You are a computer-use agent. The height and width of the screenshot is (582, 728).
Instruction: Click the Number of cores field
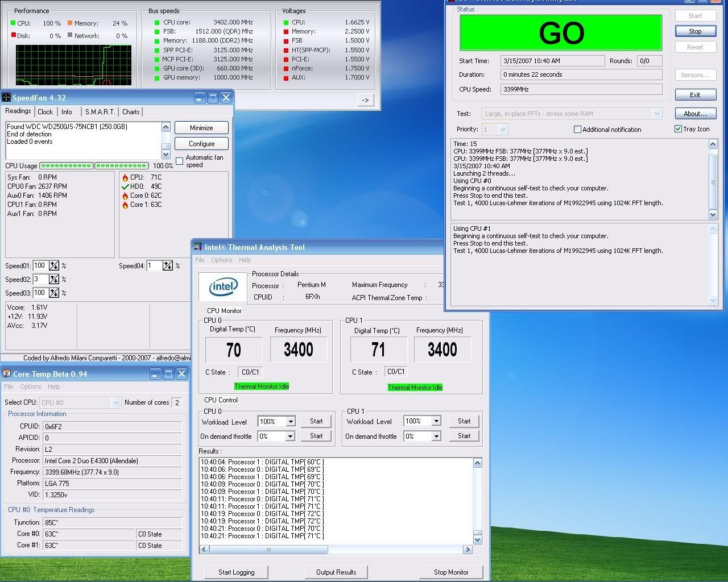click(177, 402)
